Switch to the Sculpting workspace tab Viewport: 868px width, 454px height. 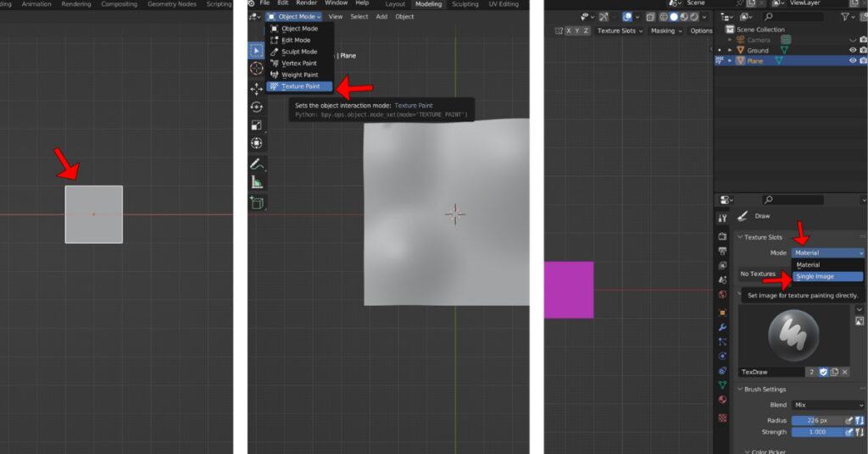coord(465,4)
